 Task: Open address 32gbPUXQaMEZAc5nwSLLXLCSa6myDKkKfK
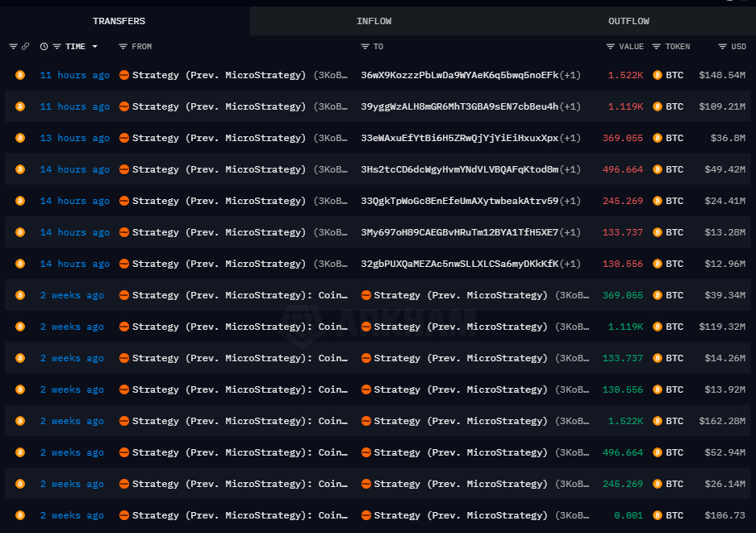point(459,264)
